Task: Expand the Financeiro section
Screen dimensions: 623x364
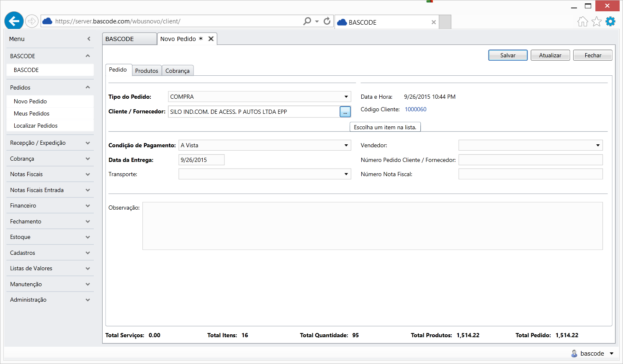Action: tap(88, 206)
